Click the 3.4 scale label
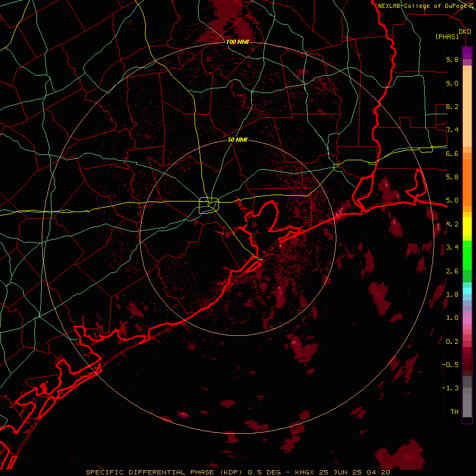Screen dimensions: 476x476 pyautogui.click(x=452, y=248)
